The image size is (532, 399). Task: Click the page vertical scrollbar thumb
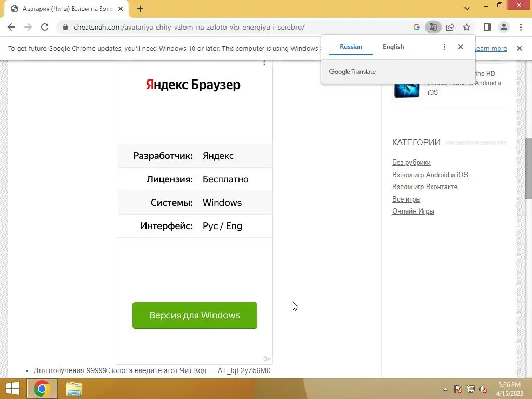coord(528,168)
